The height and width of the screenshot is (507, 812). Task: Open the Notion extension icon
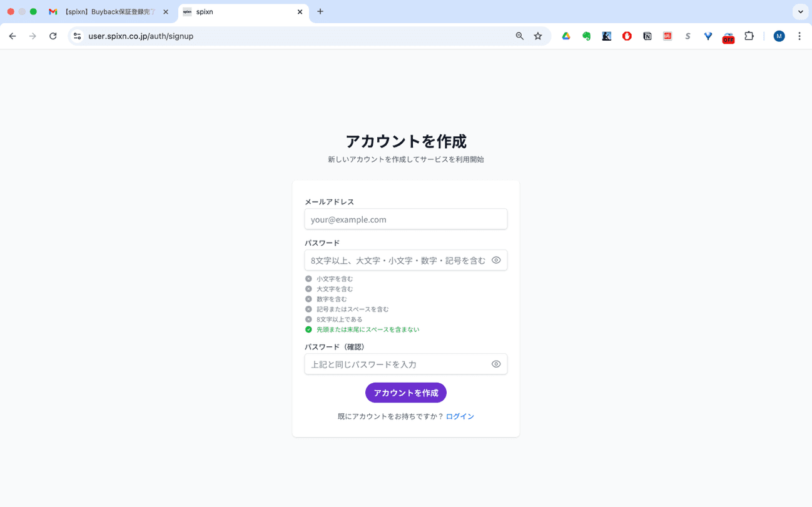647,36
